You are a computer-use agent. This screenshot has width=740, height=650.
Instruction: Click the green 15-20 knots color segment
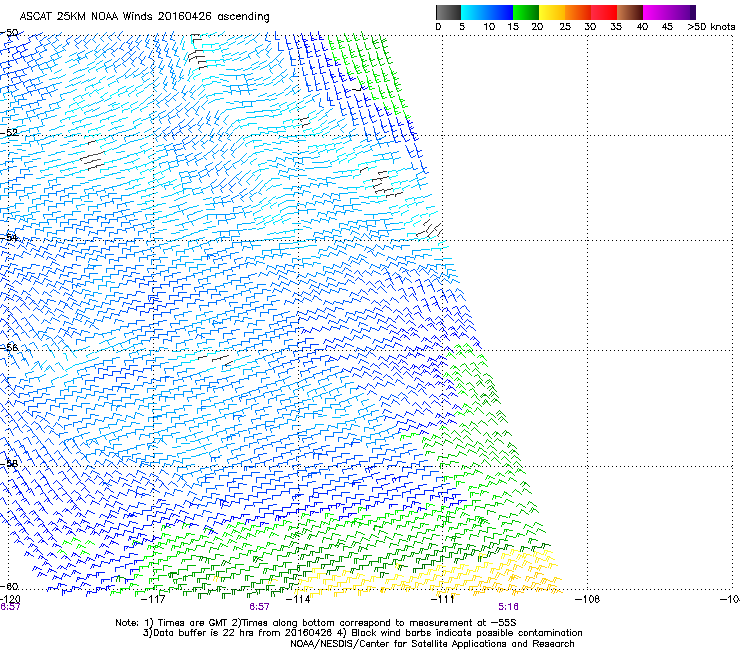coord(526,12)
